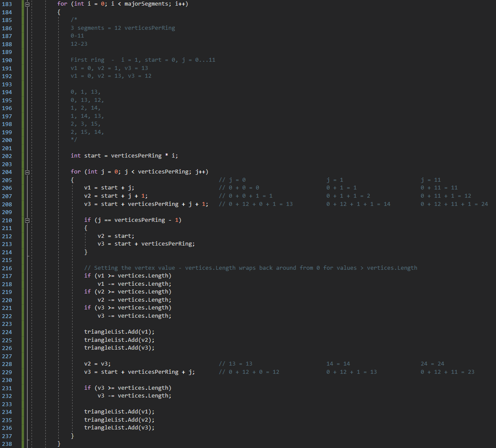
Task: Click 'if (v3 >= vertices.Length)' on line 231
Action: pos(128,388)
